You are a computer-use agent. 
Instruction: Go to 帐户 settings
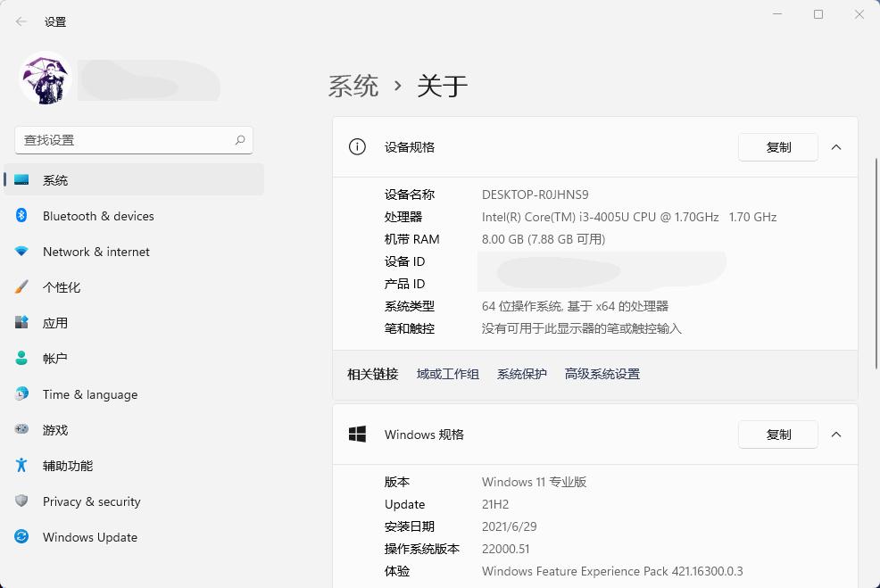pyautogui.click(x=55, y=358)
